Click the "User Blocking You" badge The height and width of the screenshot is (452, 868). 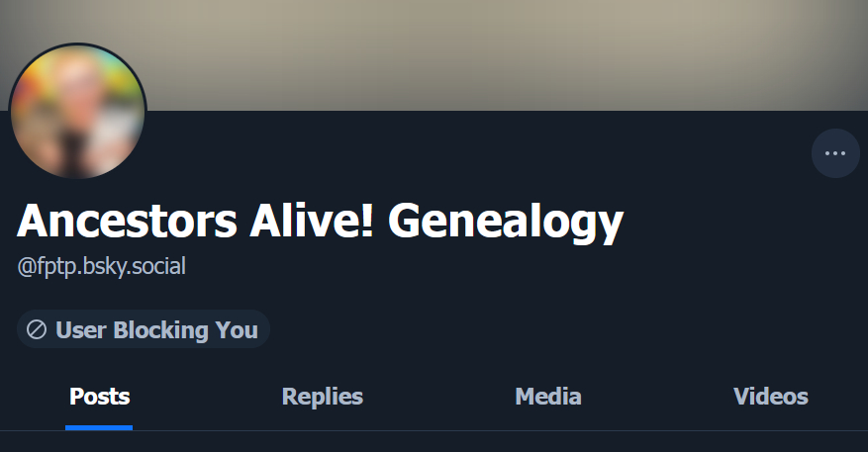pos(144,330)
